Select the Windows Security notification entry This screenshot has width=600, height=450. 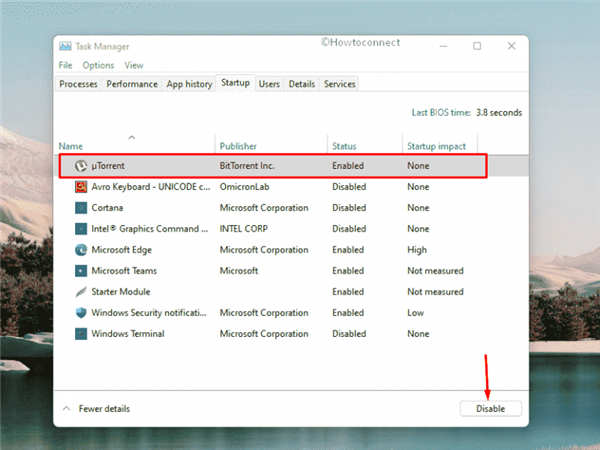148,313
